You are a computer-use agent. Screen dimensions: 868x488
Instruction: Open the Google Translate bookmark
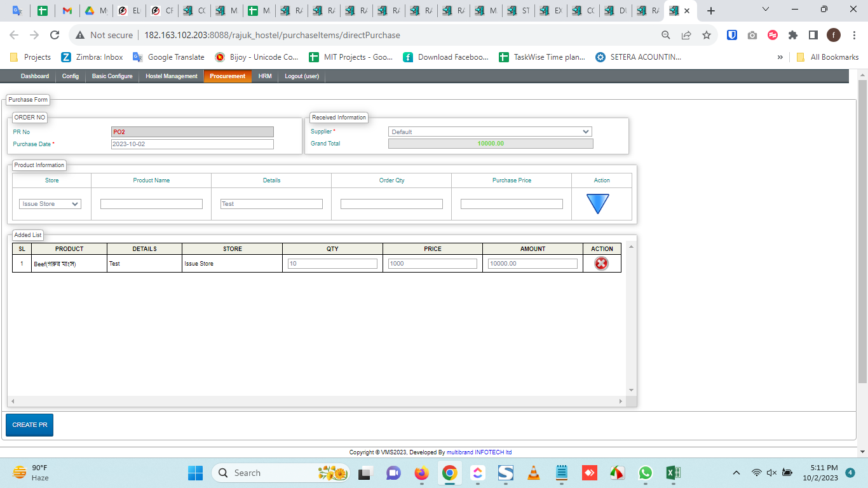[x=168, y=57]
